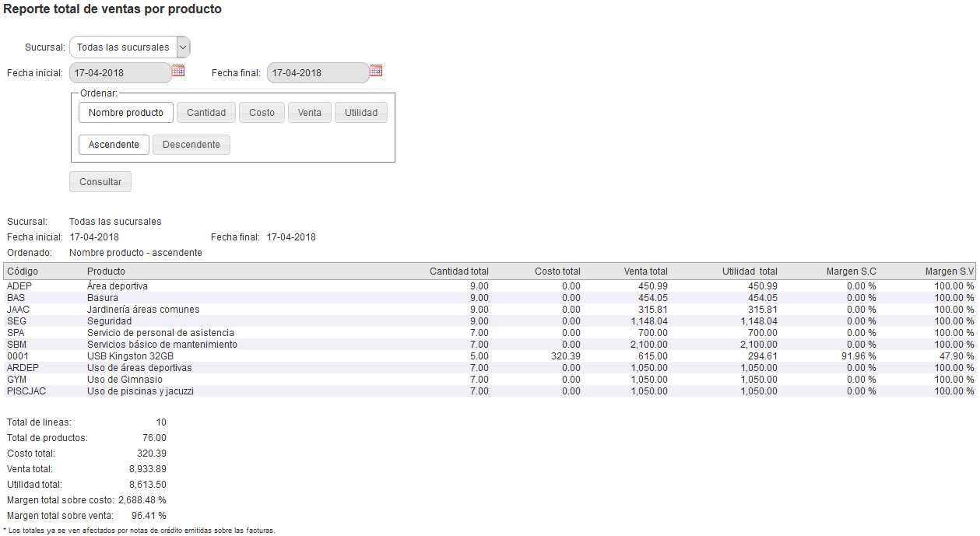This screenshot has height=536, width=980.
Task: Click the Venta total column header
Action: click(645, 272)
